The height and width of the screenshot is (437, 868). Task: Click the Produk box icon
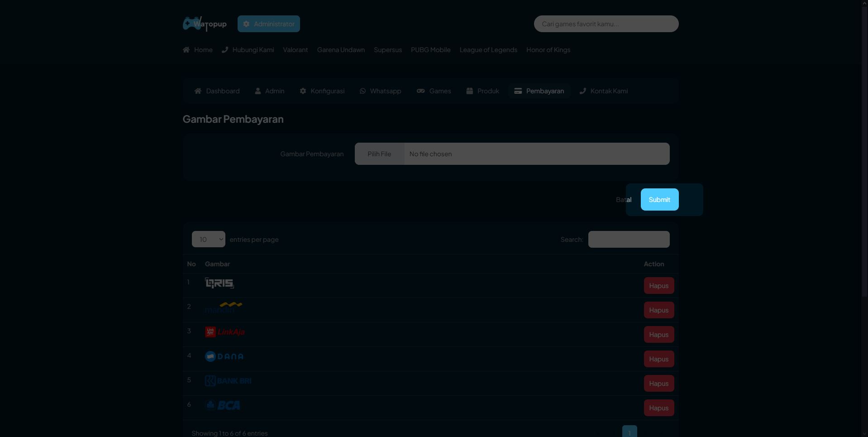click(469, 91)
